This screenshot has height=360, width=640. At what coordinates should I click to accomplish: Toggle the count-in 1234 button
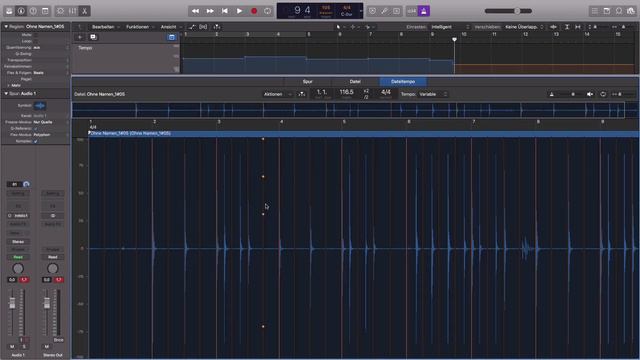[412, 11]
